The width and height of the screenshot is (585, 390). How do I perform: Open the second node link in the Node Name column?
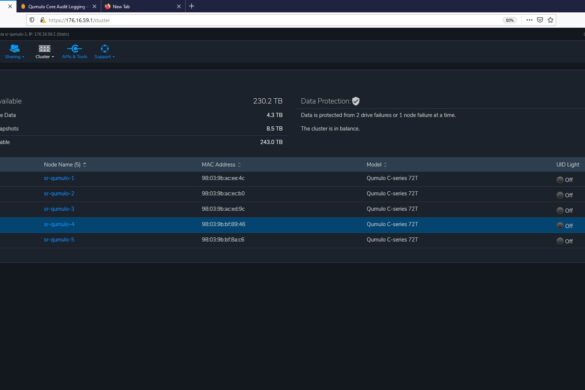tap(59, 194)
